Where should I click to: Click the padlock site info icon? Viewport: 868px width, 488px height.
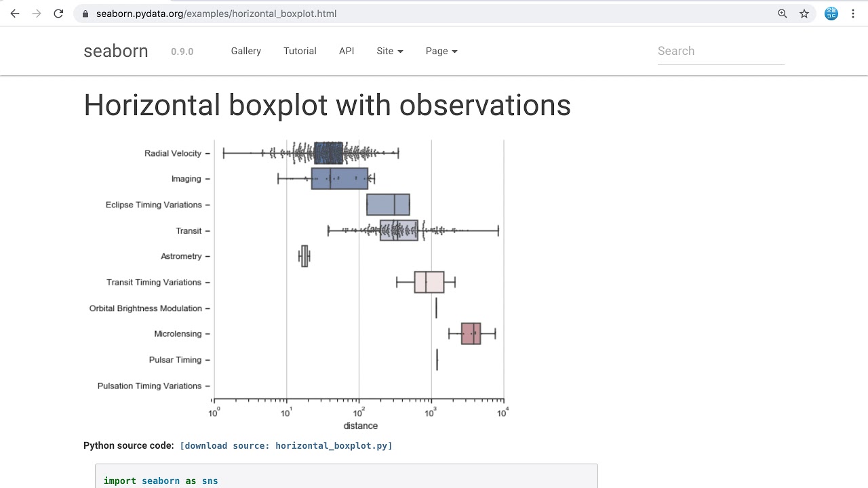(x=85, y=14)
